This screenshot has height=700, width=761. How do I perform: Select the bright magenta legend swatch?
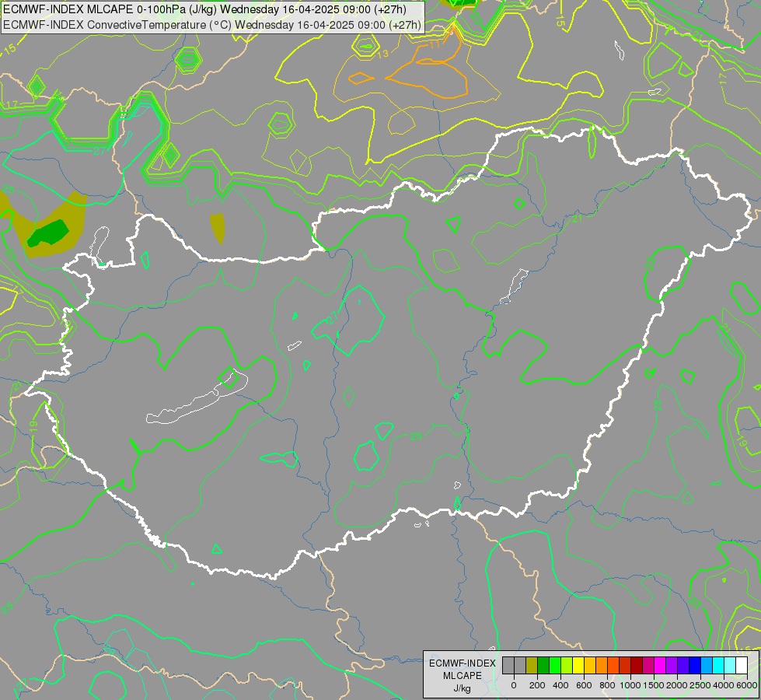pyautogui.click(x=660, y=665)
